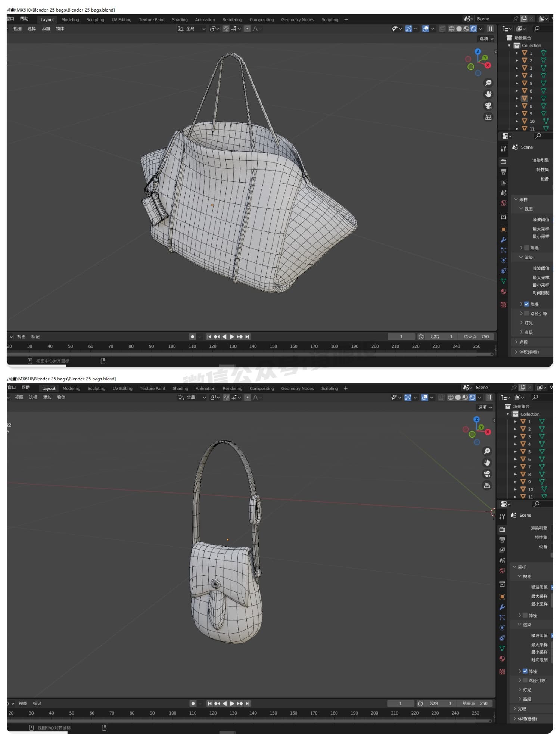Expand object '7' in tote-bag outliner
The height and width of the screenshot is (734, 560).
point(517,99)
